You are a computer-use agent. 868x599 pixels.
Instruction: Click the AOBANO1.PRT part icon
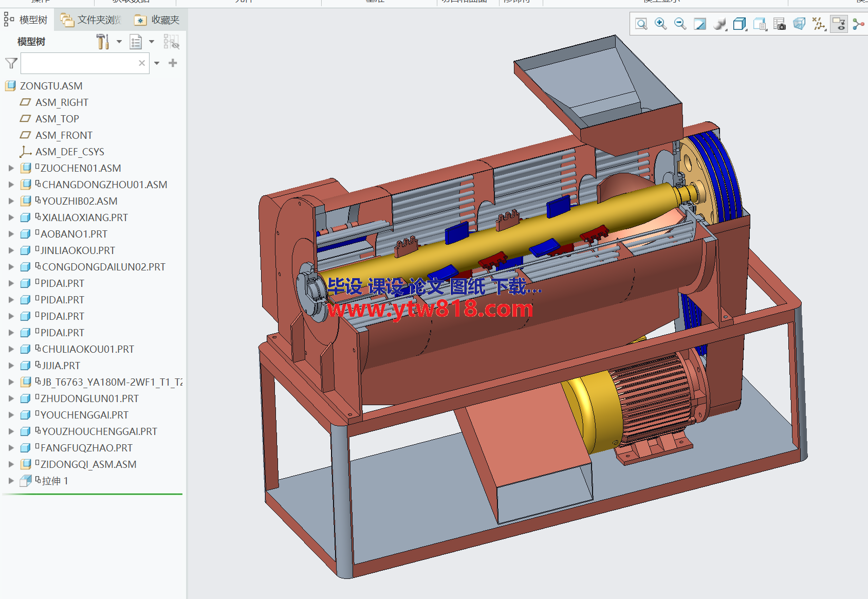coord(25,234)
